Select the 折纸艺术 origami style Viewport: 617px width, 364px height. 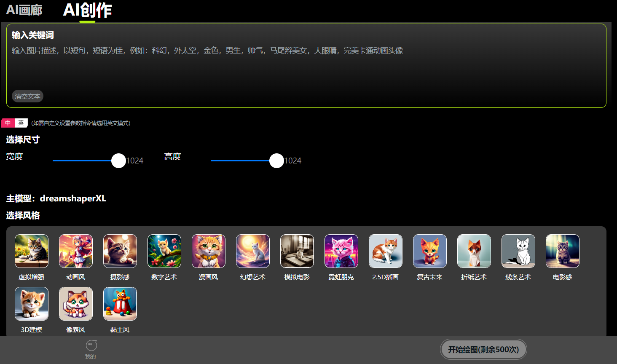click(474, 251)
